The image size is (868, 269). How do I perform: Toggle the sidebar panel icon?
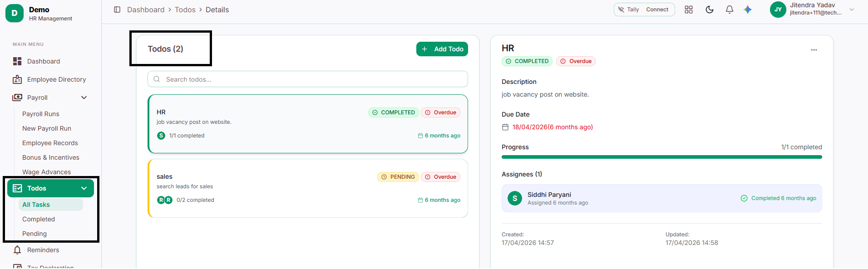[x=117, y=10]
